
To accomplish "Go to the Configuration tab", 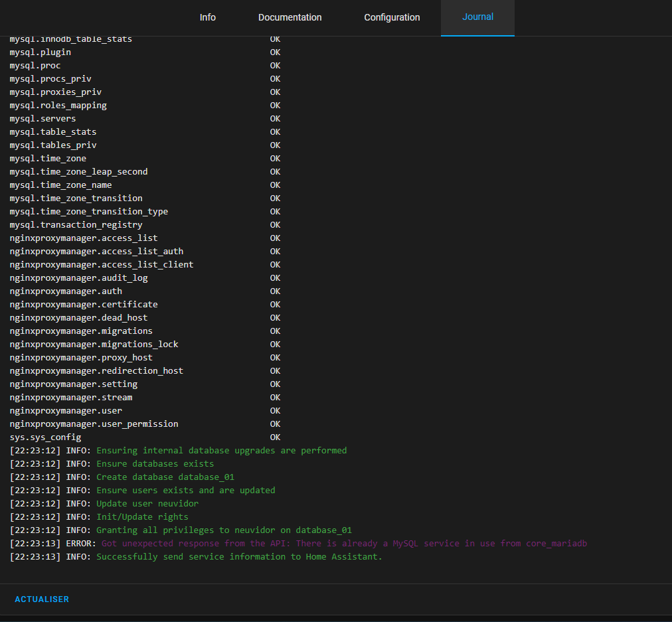I will coord(392,17).
